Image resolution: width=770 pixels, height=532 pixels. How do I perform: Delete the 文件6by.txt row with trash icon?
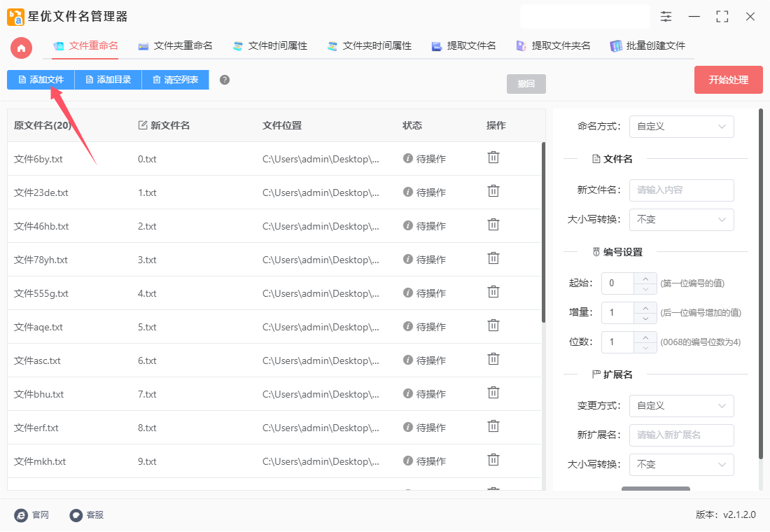tap(493, 157)
